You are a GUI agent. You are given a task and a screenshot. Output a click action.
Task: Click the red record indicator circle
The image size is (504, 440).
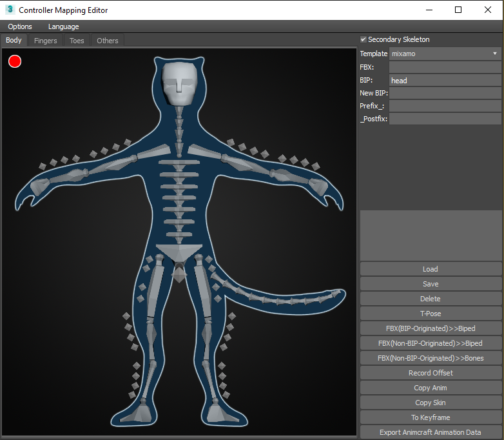(x=15, y=61)
